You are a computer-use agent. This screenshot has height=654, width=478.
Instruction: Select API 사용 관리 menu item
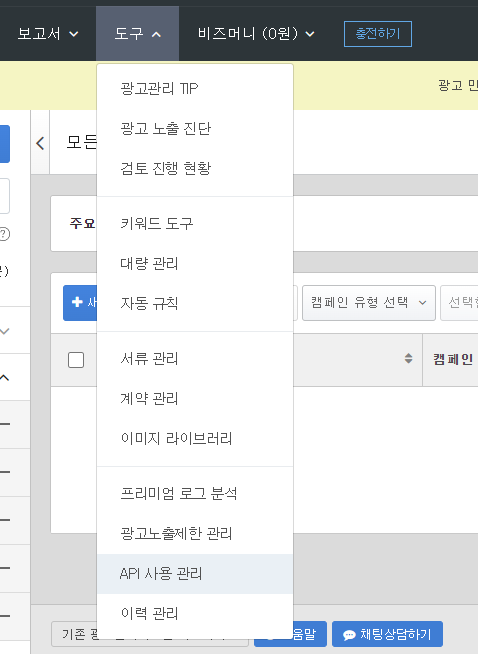pos(195,574)
